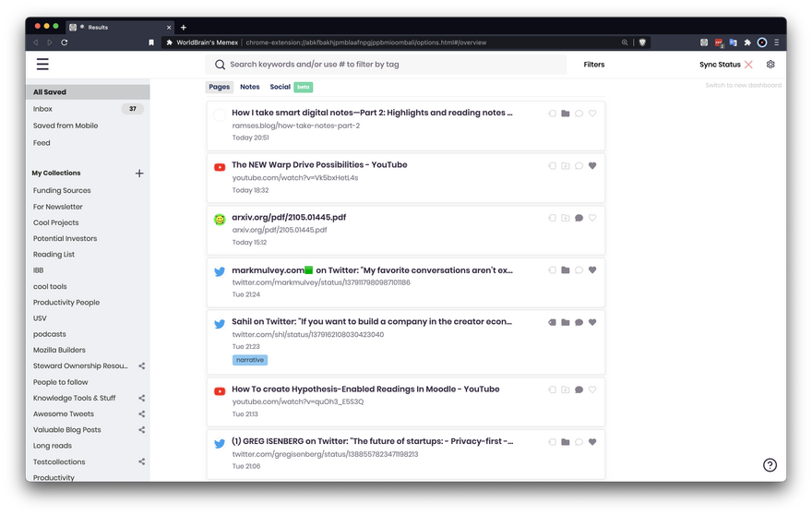
Task: Open the tag icon on the Sahil tweet
Action: 552,323
